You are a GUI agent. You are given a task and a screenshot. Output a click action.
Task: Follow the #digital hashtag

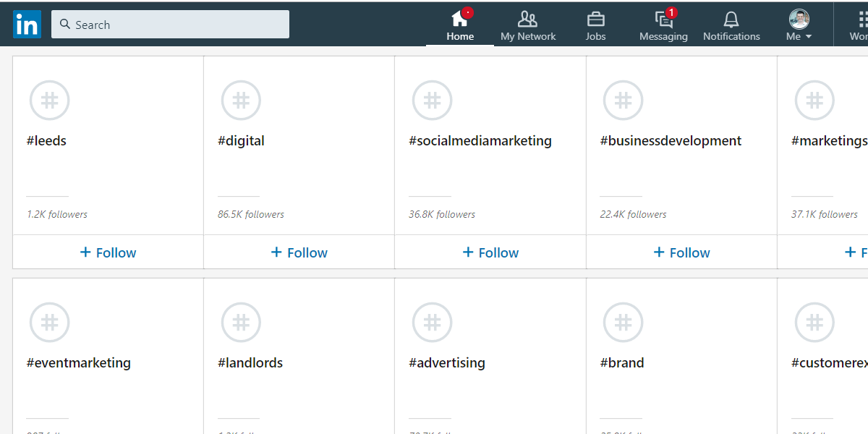pos(299,252)
